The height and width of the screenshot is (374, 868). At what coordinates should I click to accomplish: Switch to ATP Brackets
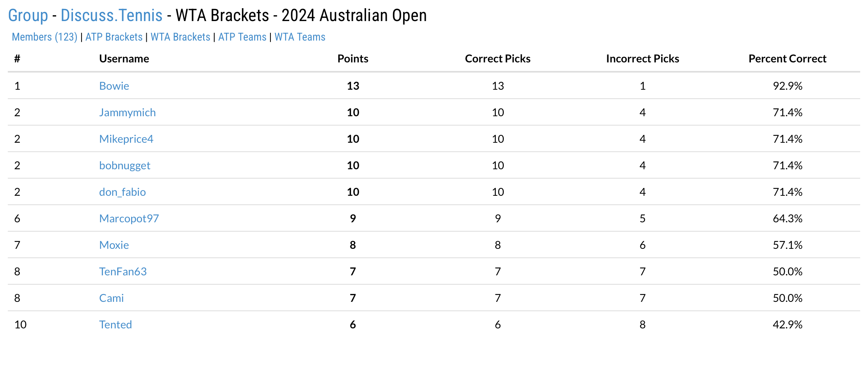114,37
